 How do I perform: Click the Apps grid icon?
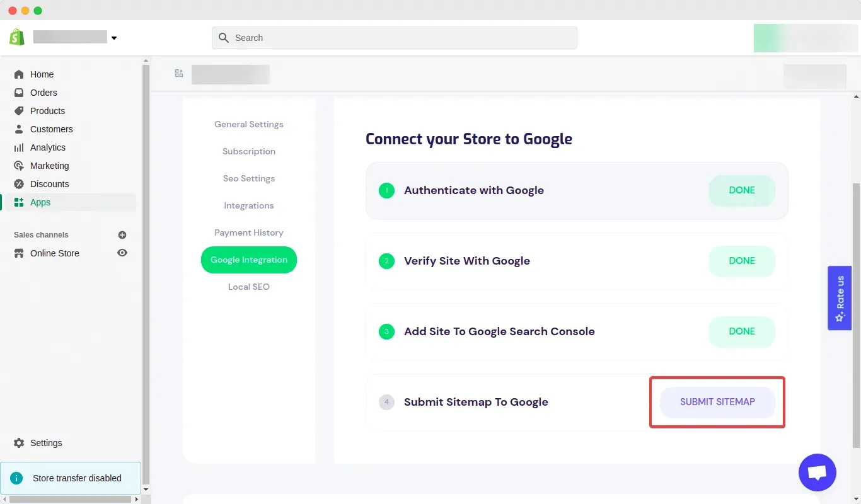point(19,202)
